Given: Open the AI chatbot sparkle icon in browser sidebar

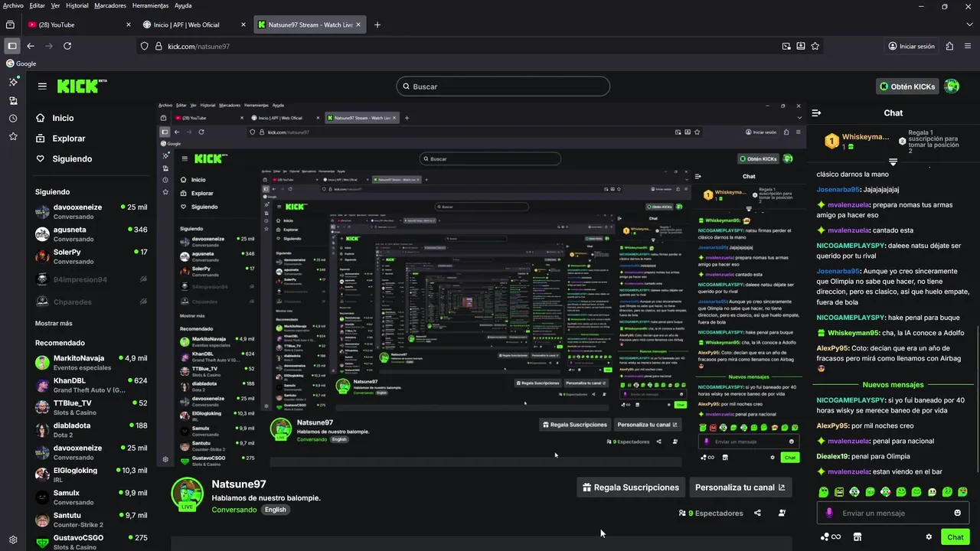Looking at the screenshot, I should tap(13, 81).
